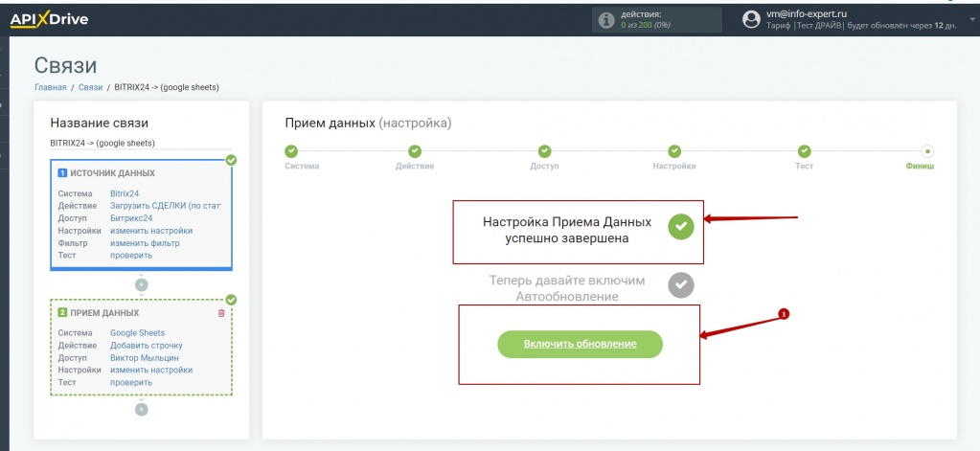
Task: Click the Включить обновление button
Action: click(x=580, y=344)
